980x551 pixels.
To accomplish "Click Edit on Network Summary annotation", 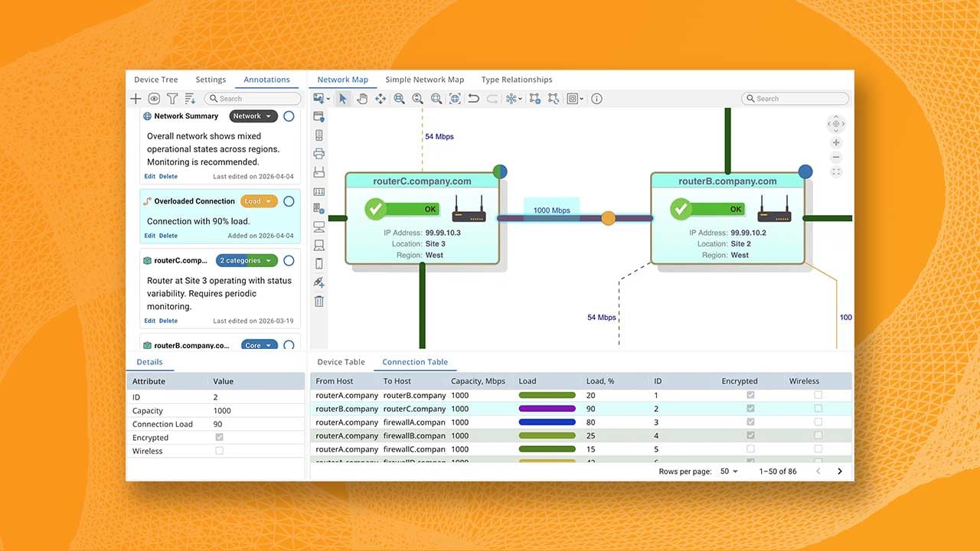I will (150, 177).
